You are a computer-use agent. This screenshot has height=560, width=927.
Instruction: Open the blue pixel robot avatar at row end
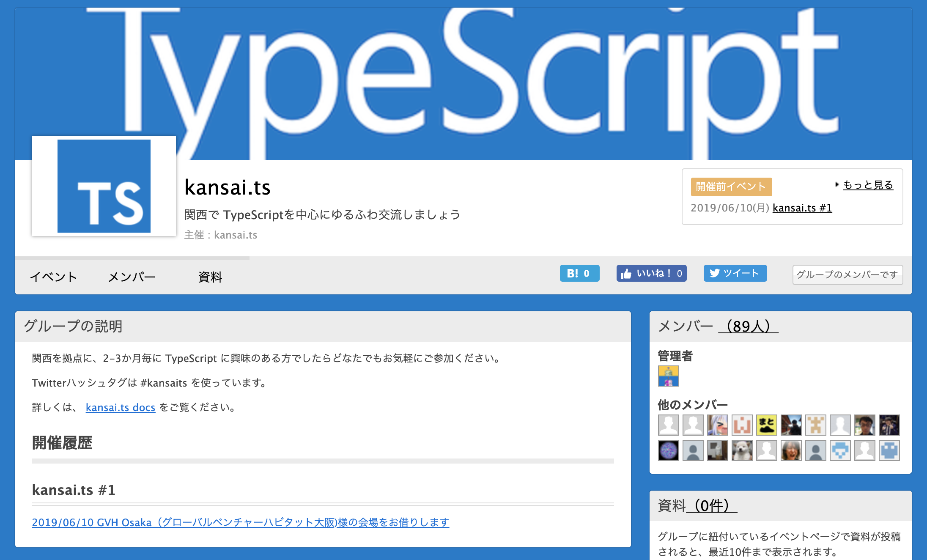coord(889,450)
